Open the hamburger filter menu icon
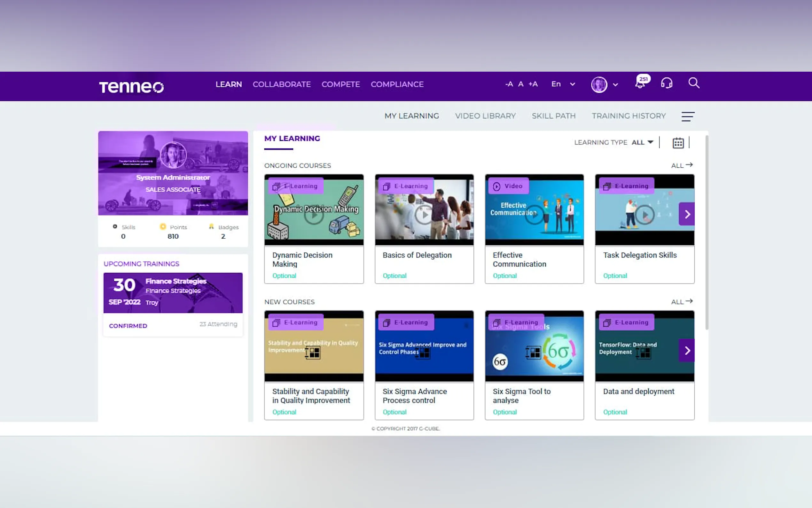The image size is (812, 508). pos(687,116)
